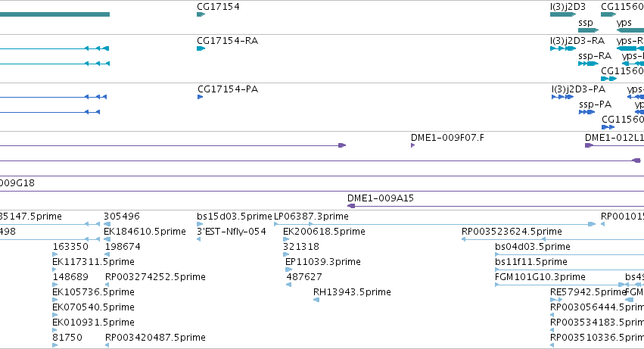
Task: Select the ssp gene arrow
Action: 588,30
